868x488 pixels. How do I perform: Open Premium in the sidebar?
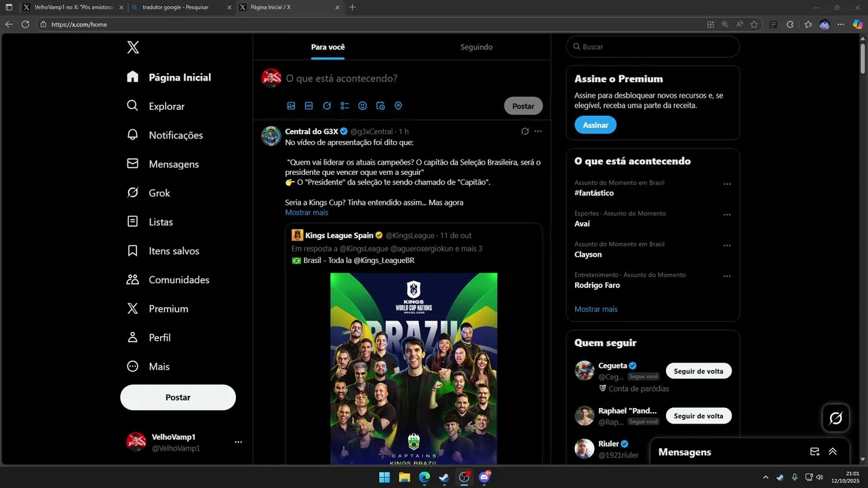point(157,308)
